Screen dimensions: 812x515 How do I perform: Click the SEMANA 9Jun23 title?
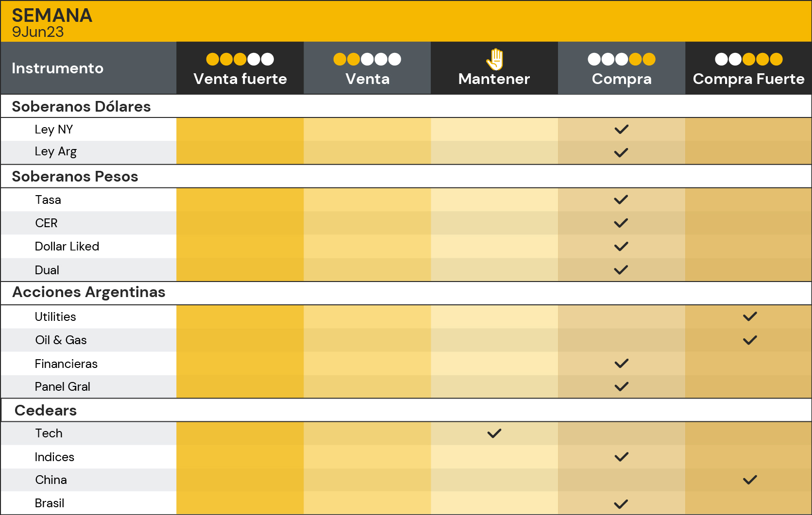tap(52, 22)
